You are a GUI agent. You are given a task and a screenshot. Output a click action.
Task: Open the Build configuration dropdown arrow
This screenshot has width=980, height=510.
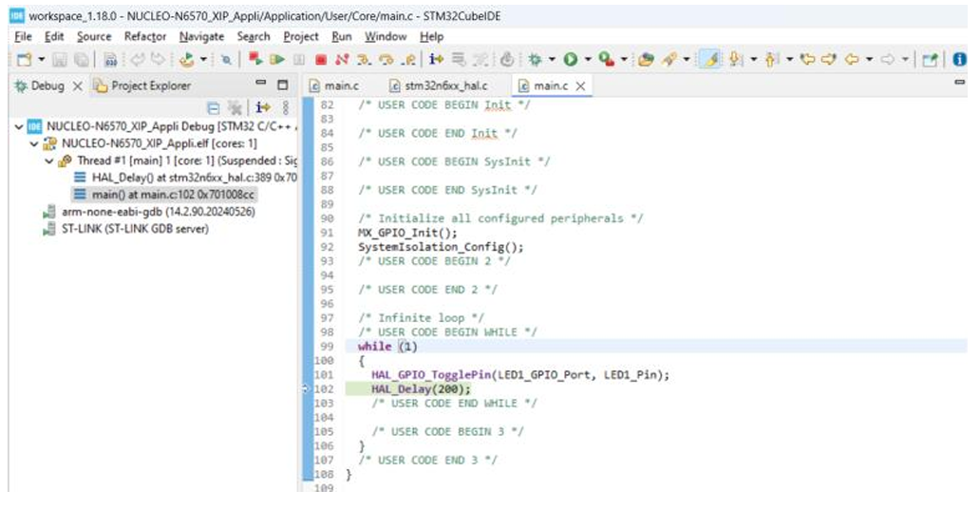(203, 60)
